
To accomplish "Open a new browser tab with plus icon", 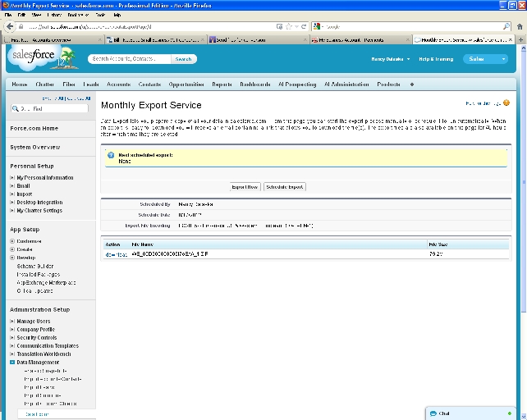I will [521, 39].
